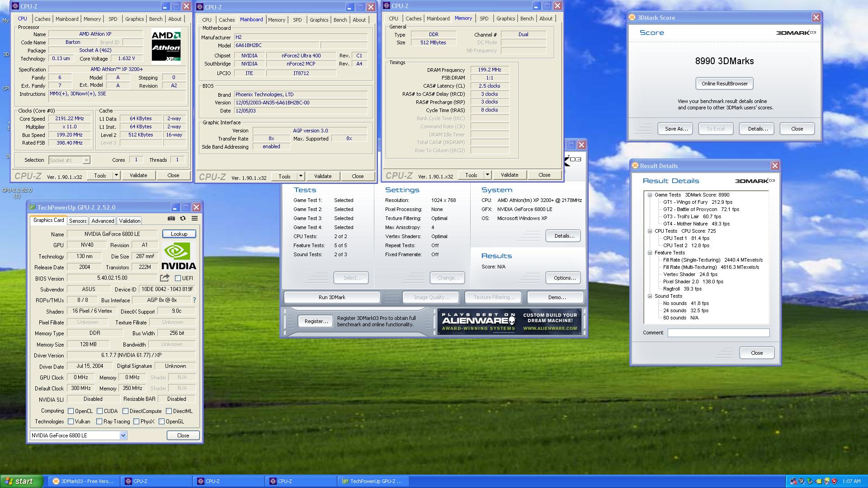Click the Memory CPU-Z window title icon
Viewport: 868px width, 488px height.
pos(387,6)
